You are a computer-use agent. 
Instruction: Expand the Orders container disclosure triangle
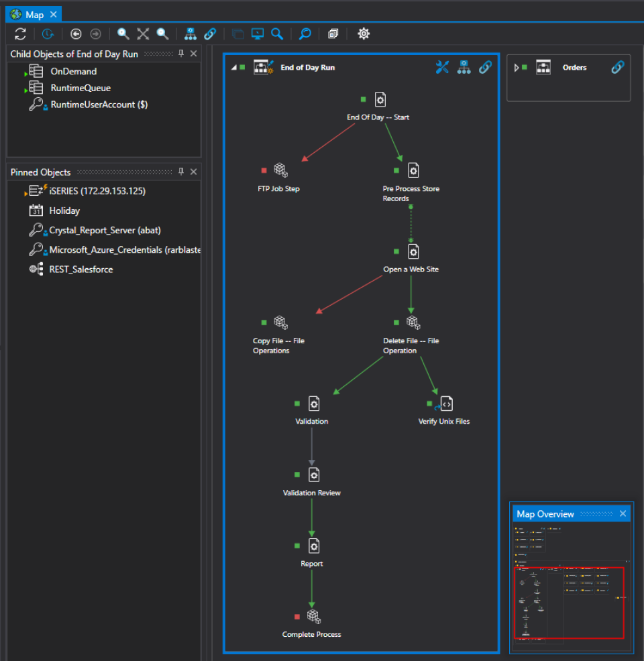coord(515,67)
